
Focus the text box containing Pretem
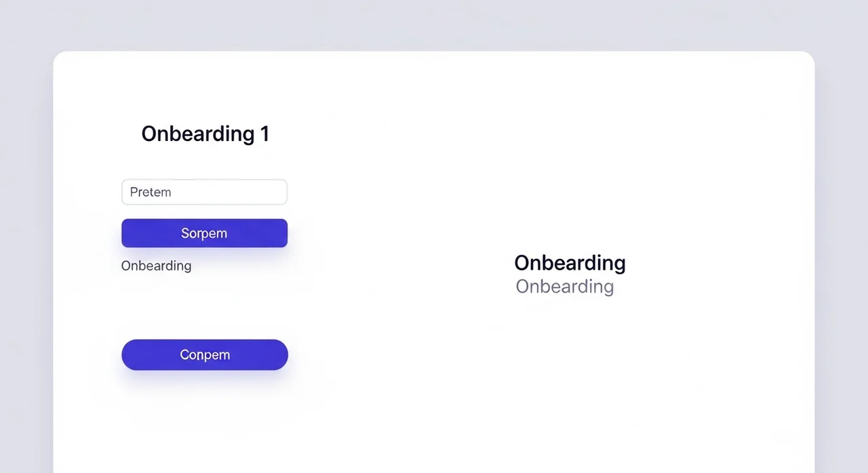click(x=204, y=192)
